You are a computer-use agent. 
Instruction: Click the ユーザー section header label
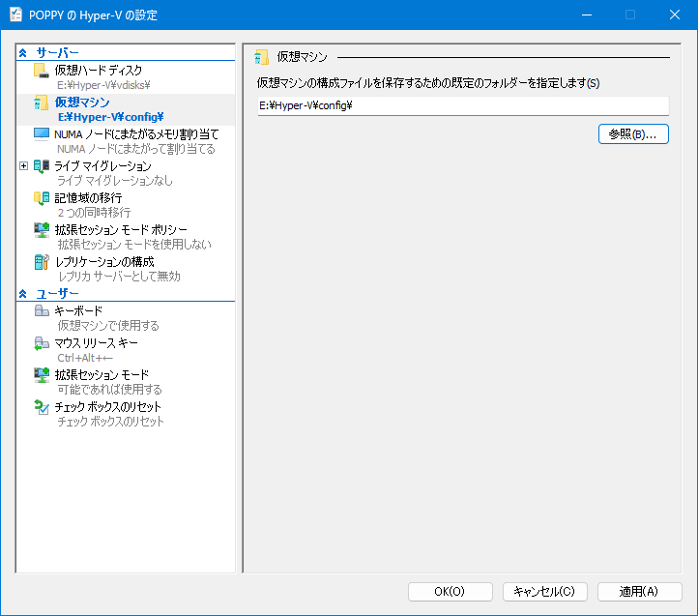pos(57,294)
